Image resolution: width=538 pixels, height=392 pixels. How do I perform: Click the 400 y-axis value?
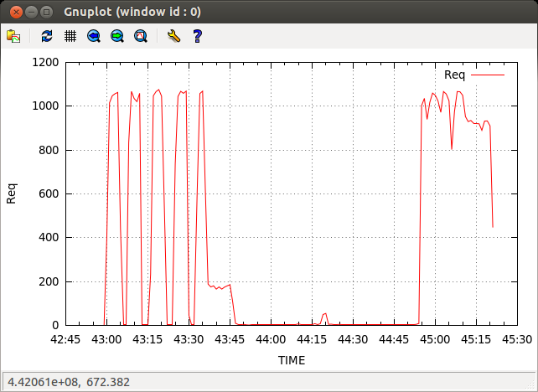coord(49,237)
